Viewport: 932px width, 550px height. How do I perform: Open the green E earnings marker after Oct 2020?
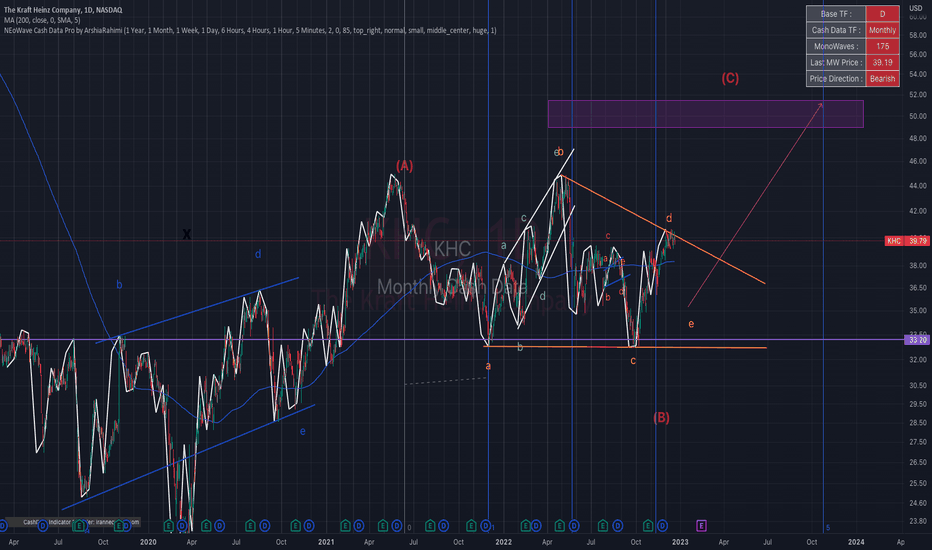click(x=295, y=526)
